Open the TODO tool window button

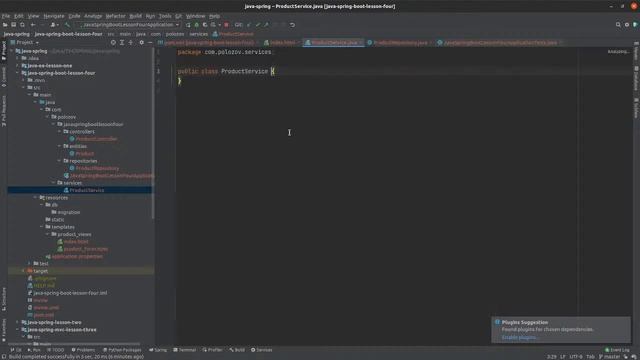pos(56,350)
